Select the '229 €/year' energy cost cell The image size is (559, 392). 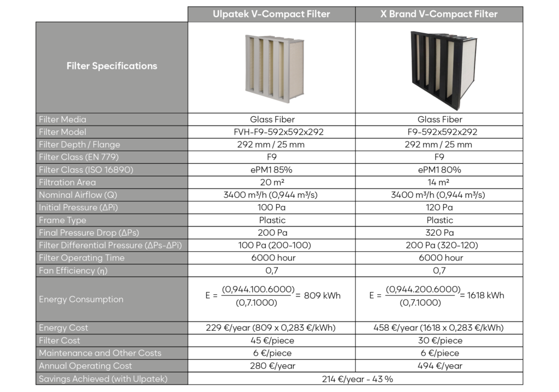tap(271, 328)
